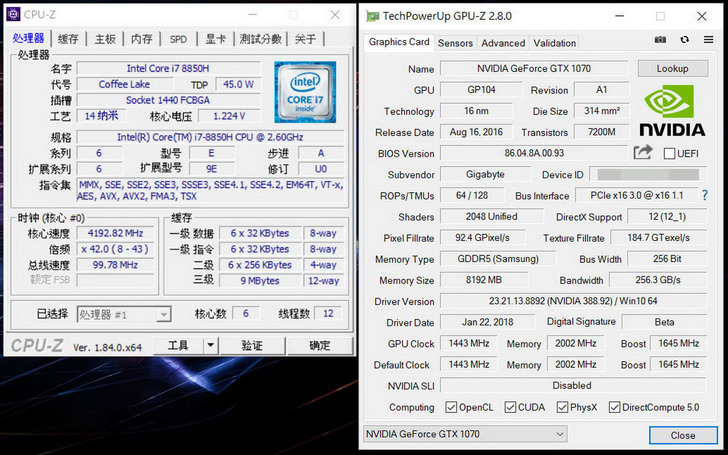Click the GPU-Z screenshot camera icon

660,41
